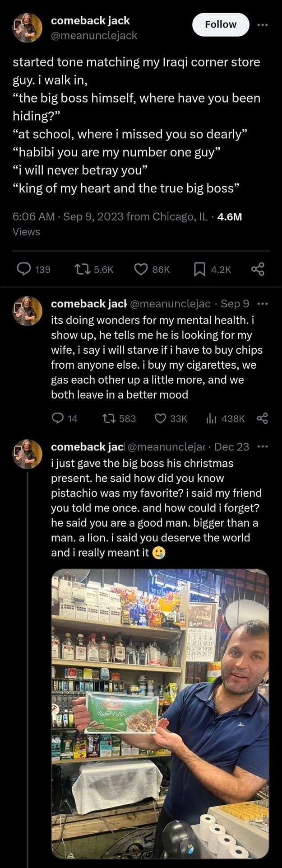The image size is (282, 868).
Task: Share the main tweet via share icon
Action: [x=258, y=269]
